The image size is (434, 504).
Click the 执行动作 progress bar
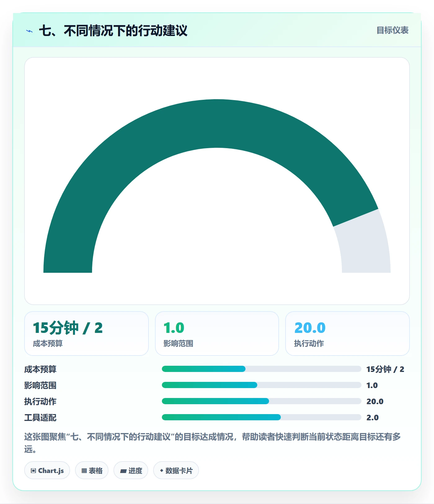coord(262,401)
